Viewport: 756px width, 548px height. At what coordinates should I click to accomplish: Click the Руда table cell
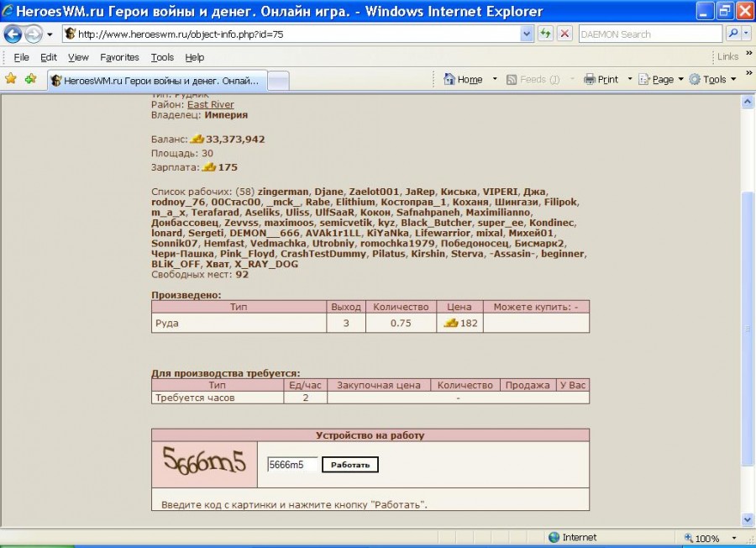pyautogui.click(x=239, y=323)
